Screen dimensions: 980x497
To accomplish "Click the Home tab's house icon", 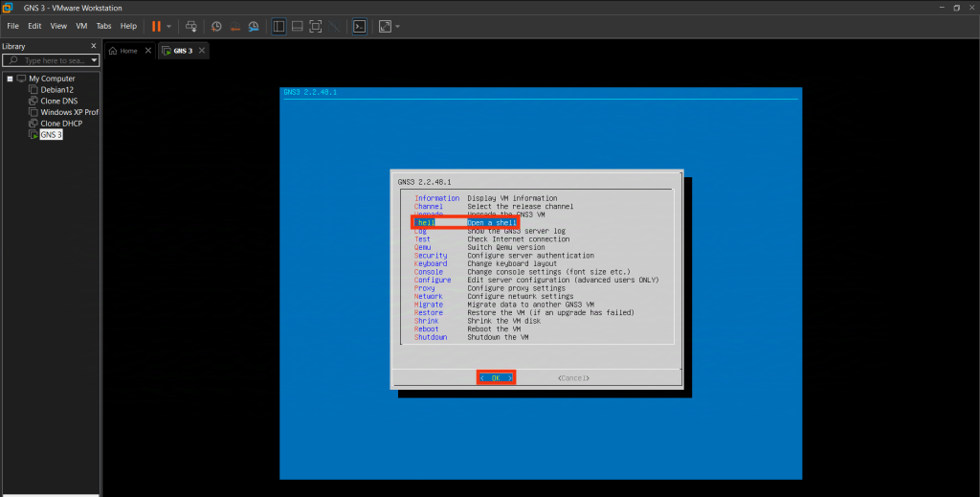I will tap(114, 51).
